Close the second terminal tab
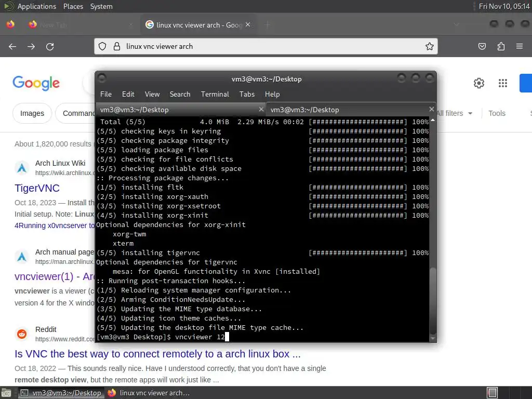This screenshot has width=532, height=399. point(431,109)
